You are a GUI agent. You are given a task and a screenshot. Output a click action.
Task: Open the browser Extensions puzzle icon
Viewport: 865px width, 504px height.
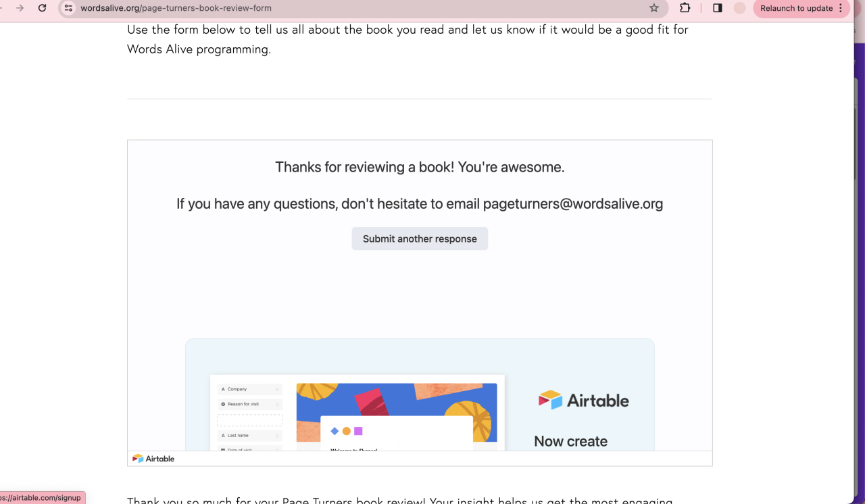[685, 8]
